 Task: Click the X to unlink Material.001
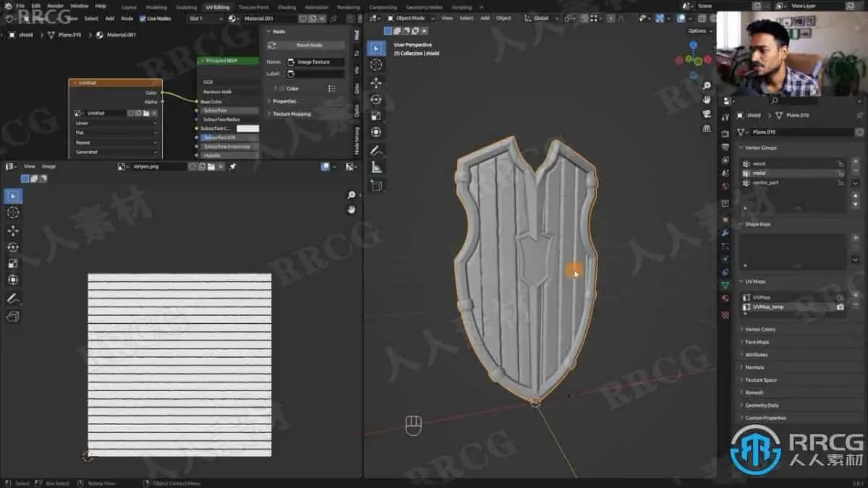[x=321, y=19]
